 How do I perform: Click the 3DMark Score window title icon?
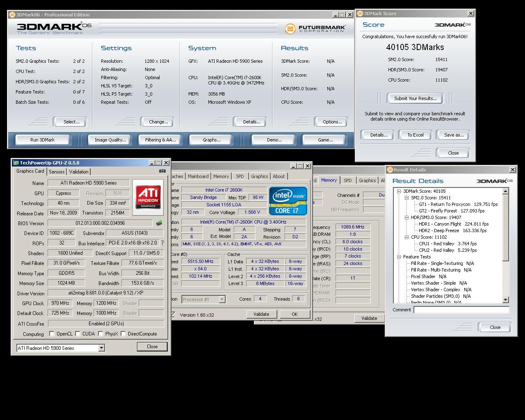360,14
